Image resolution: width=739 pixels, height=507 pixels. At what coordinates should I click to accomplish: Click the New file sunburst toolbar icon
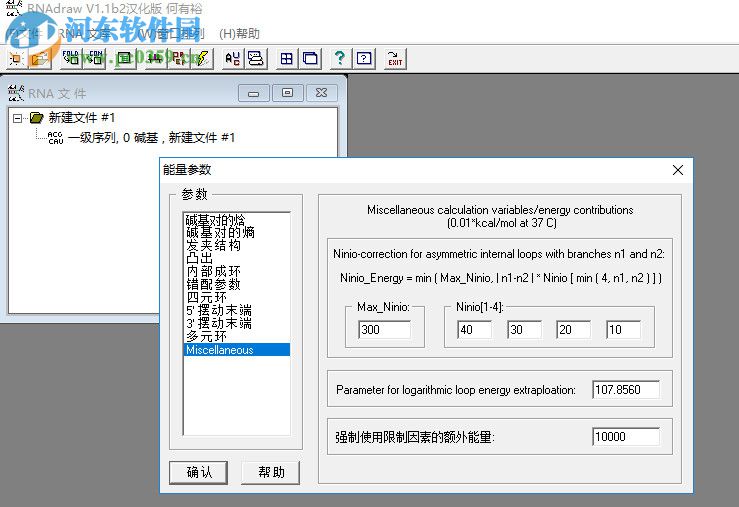point(17,59)
